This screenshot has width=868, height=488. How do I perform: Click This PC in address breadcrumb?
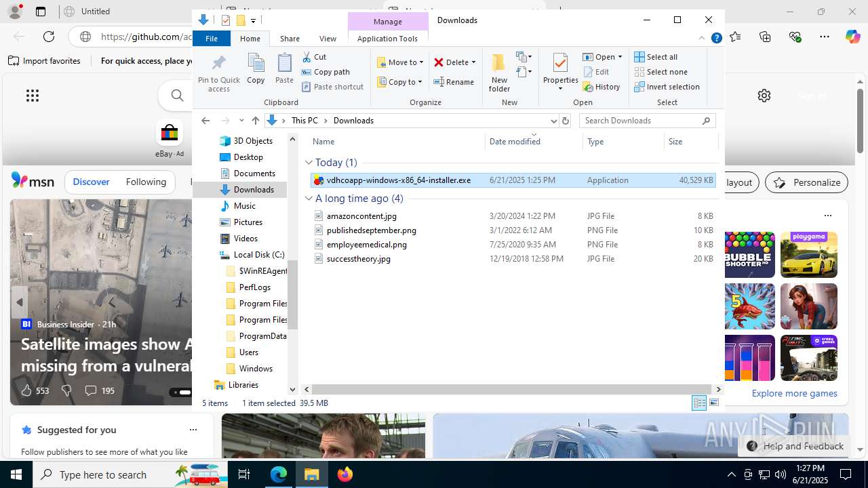[304, 121]
